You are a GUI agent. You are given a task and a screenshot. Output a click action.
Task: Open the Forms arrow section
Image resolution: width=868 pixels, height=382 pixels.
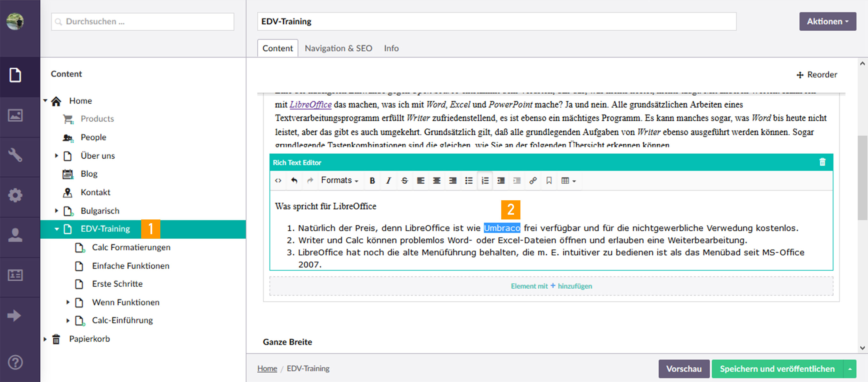[15, 315]
